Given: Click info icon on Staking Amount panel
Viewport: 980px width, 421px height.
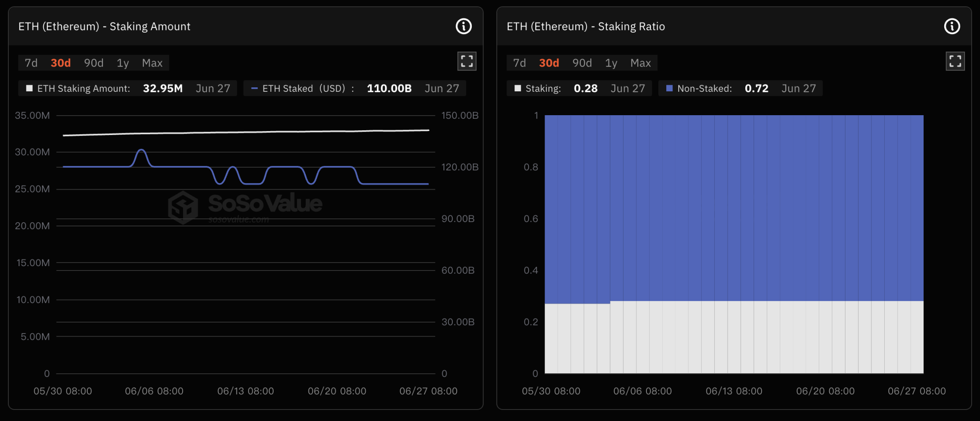Looking at the screenshot, I should point(463,26).
